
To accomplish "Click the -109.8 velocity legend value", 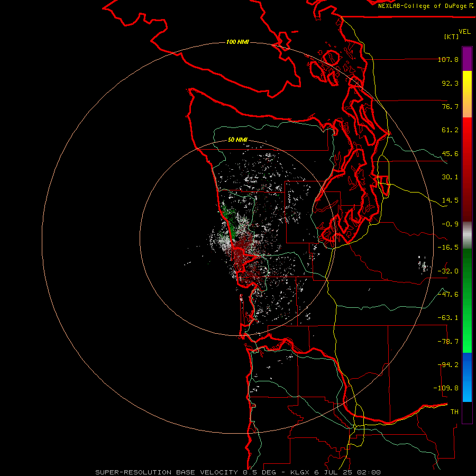I will (446, 388).
